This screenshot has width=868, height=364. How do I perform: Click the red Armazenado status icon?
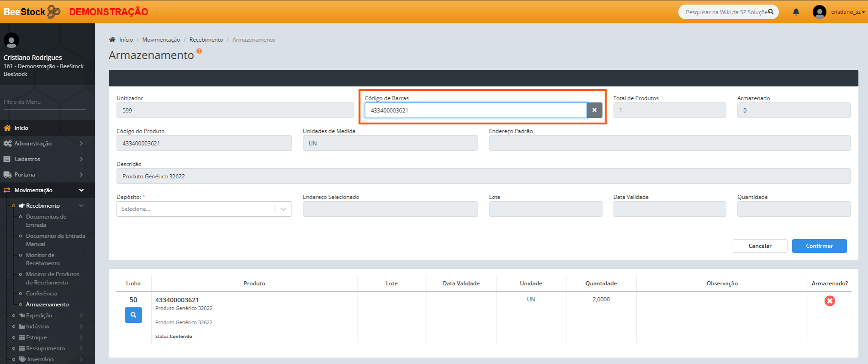pyautogui.click(x=830, y=301)
